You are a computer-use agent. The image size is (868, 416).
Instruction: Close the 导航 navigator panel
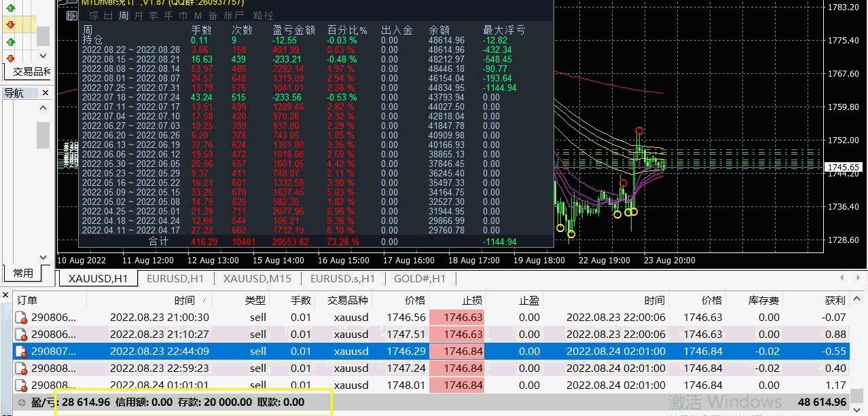(46, 93)
